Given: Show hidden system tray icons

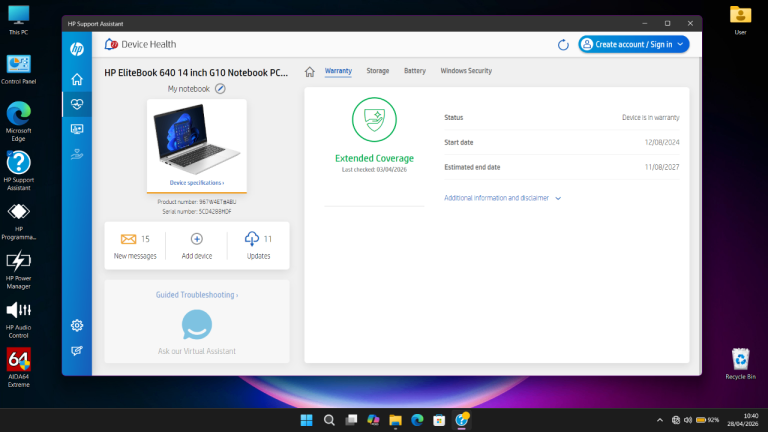Looking at the screenshot, I should click(660, 420).
